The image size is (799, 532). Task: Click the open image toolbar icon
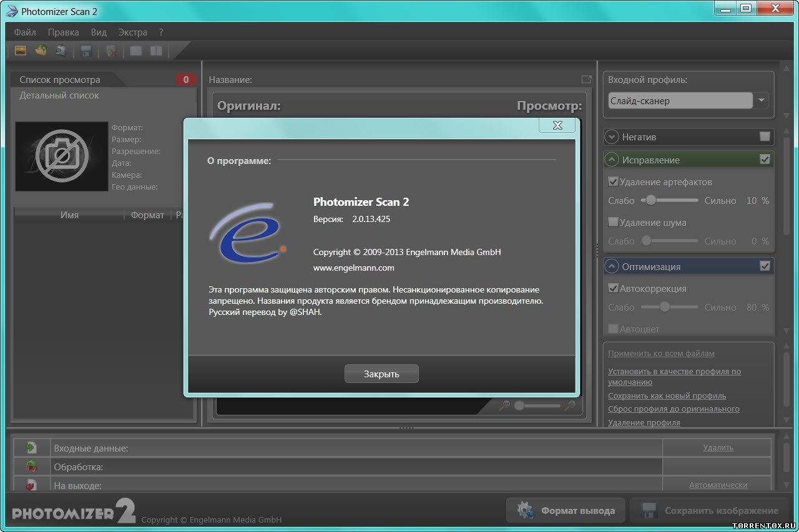point(20,51)
